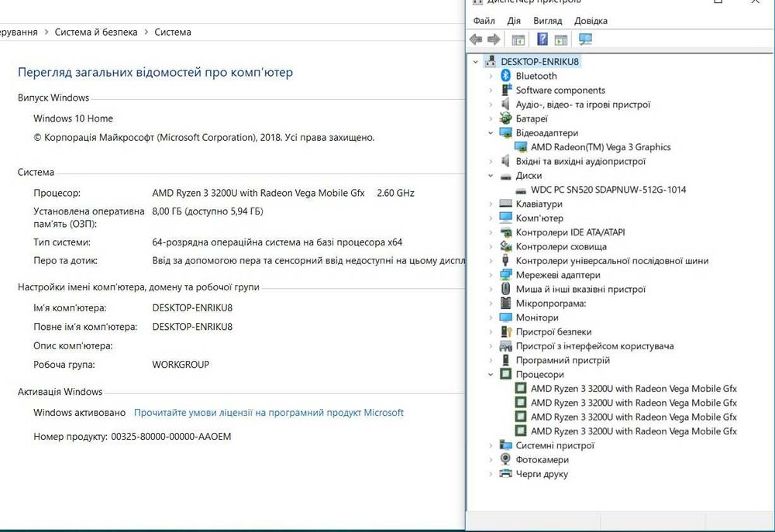Click the AMD Radeon Vega 3 Graphics device icon

coord(521,147)
